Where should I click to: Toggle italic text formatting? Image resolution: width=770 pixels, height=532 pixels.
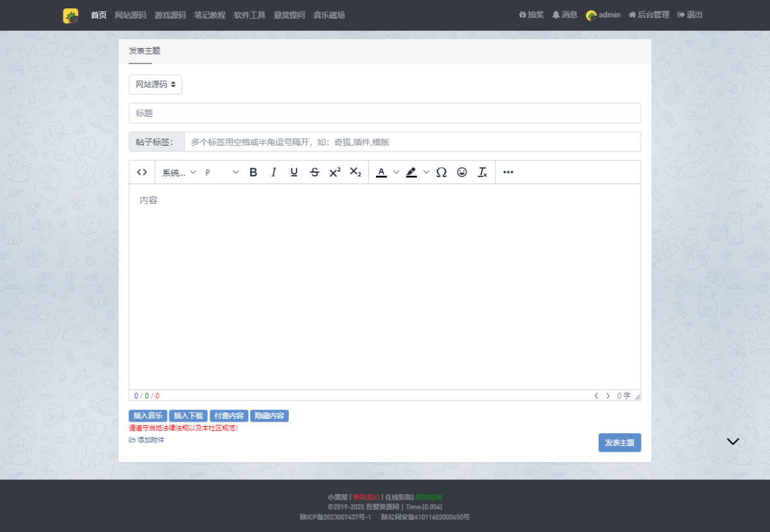tap(274, 172)
